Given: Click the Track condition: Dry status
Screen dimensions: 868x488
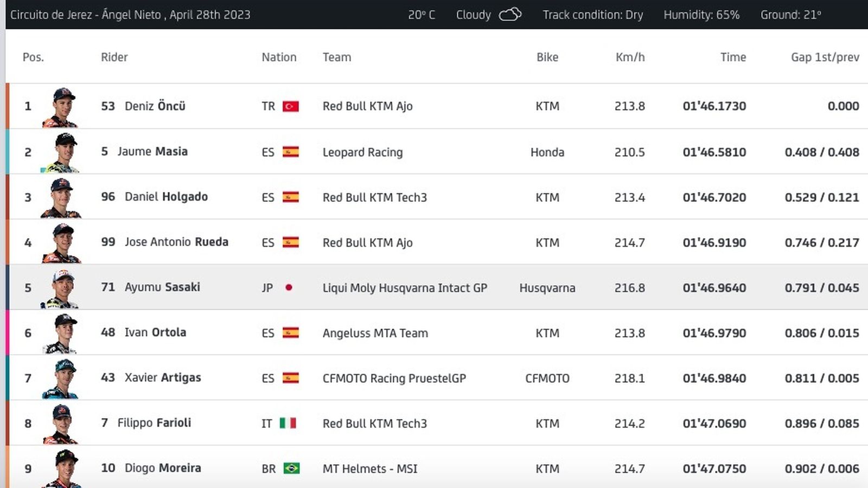Looking at the screenshot, I should tap(593, 15).
